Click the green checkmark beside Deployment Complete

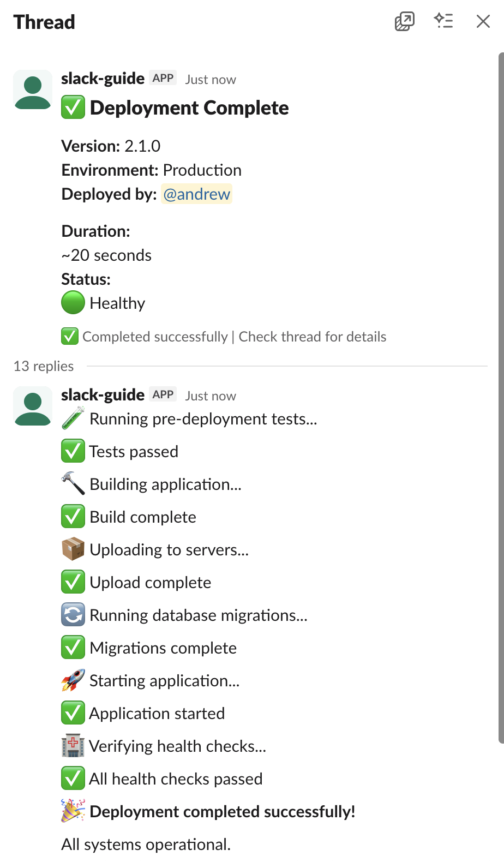click(x=72, y=107)
